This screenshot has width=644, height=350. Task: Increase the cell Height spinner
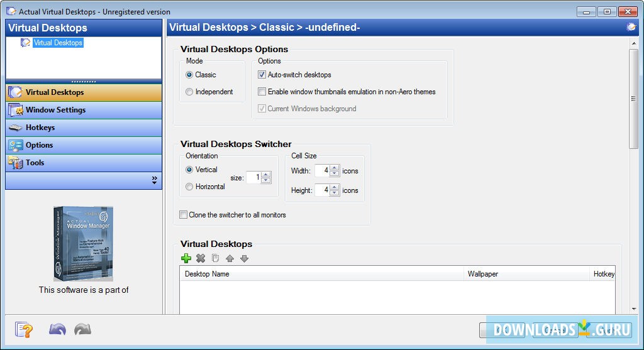click(x=335, y=187)
